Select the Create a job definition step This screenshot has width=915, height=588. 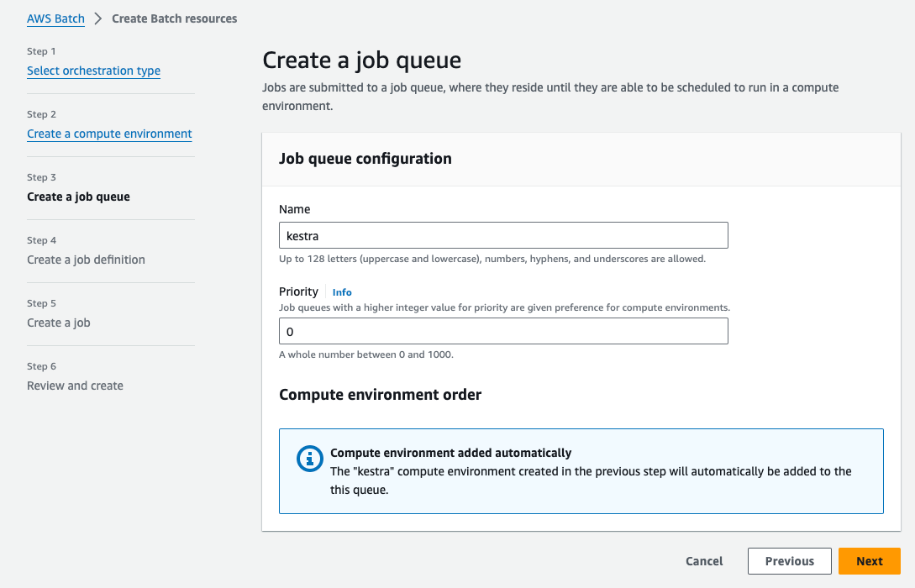coord(86,260)
